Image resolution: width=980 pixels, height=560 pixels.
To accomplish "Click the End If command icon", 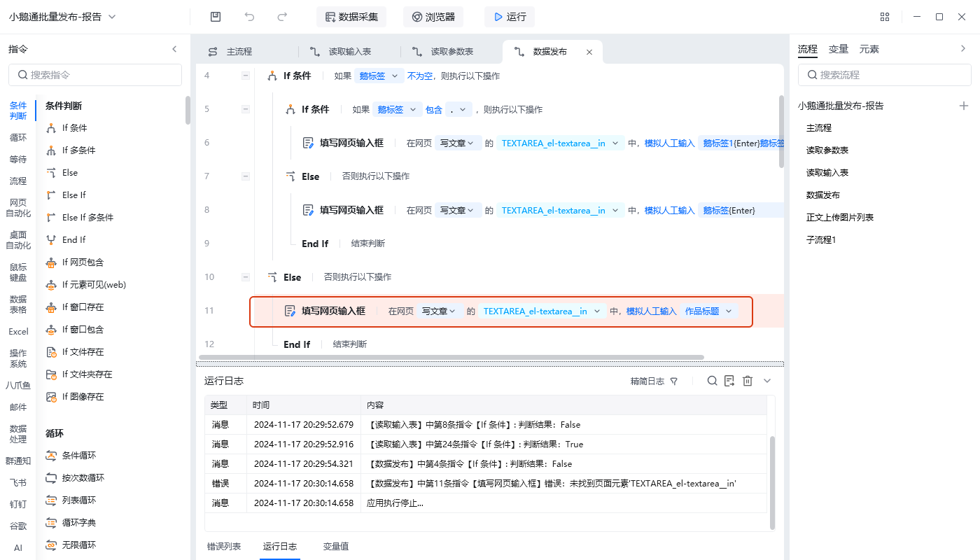I will click(x=51, y=240).
